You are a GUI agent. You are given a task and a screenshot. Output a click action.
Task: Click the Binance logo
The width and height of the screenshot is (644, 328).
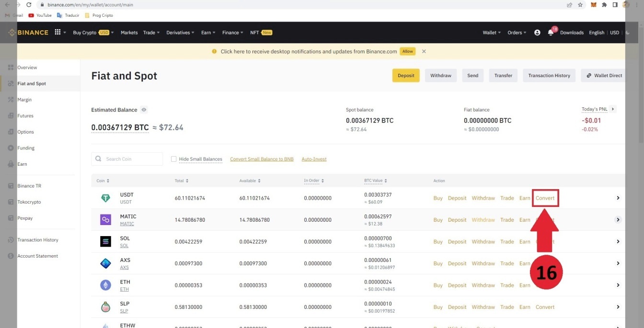pyautogui.click(x=28, y=33)
